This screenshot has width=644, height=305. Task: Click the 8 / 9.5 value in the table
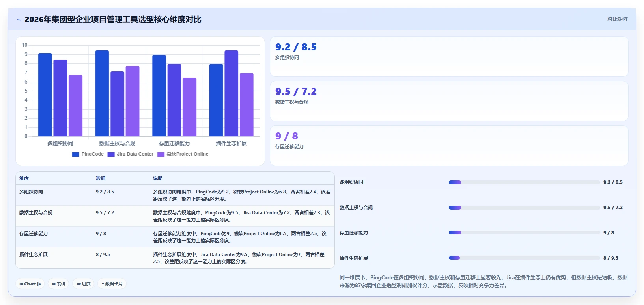pyautogui.click(x=103, y=255)
